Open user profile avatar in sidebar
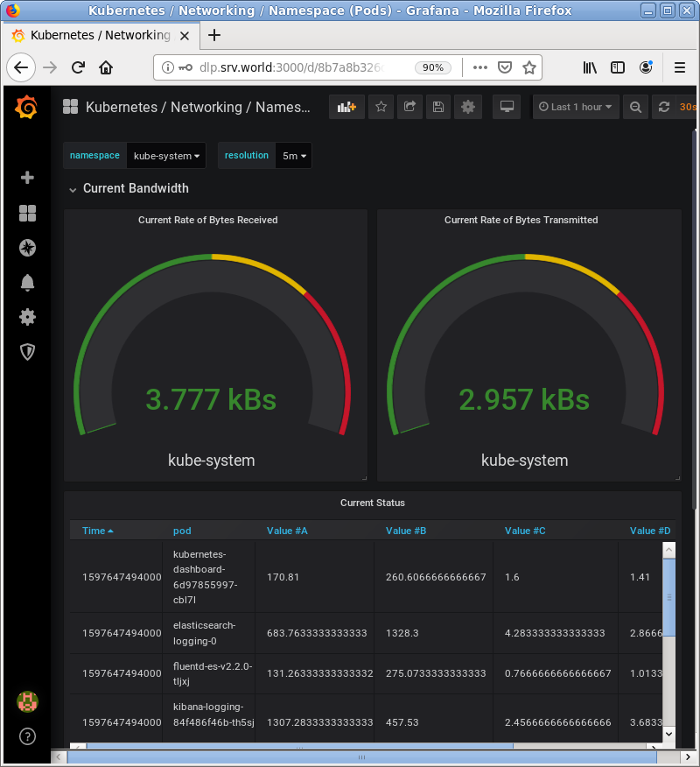700x767 pixels. [27, 701]
